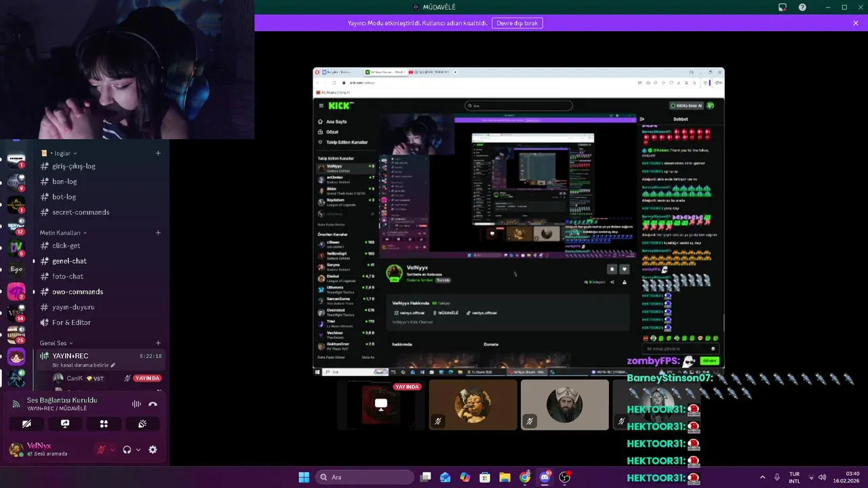Collapse the 'Metin Kanalları' category
This screenshot has width=868, height=488.
tap(63, 232)
